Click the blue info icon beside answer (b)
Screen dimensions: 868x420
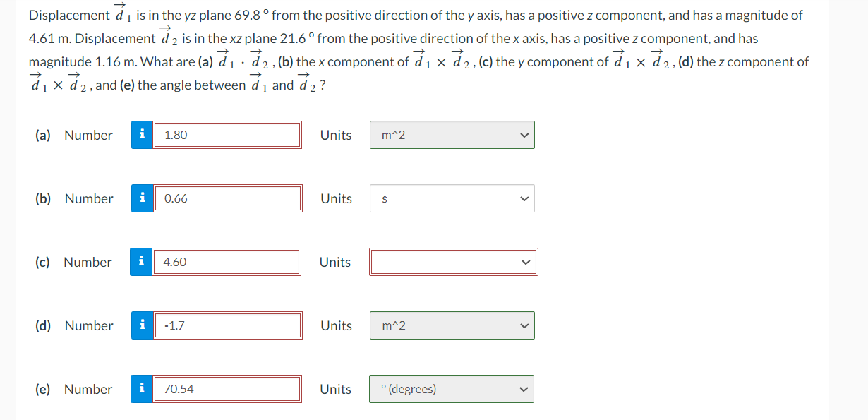click(x=141, y=198)
